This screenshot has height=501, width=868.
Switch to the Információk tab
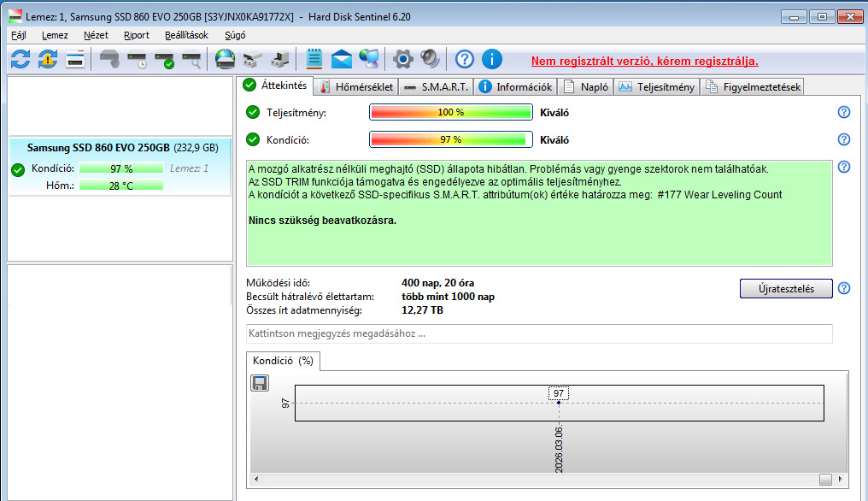pos(515,87)
